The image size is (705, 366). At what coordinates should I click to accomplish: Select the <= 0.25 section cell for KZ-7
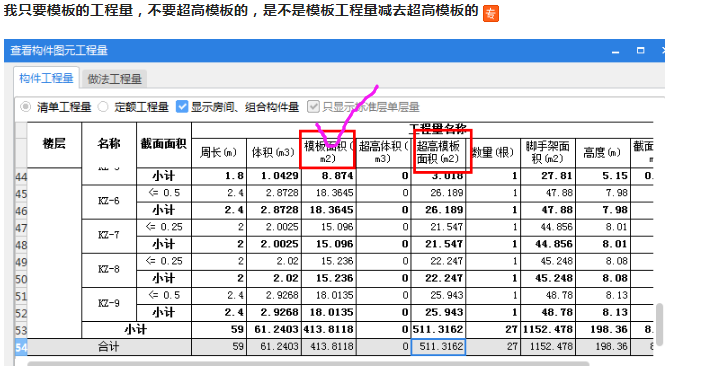164,228
